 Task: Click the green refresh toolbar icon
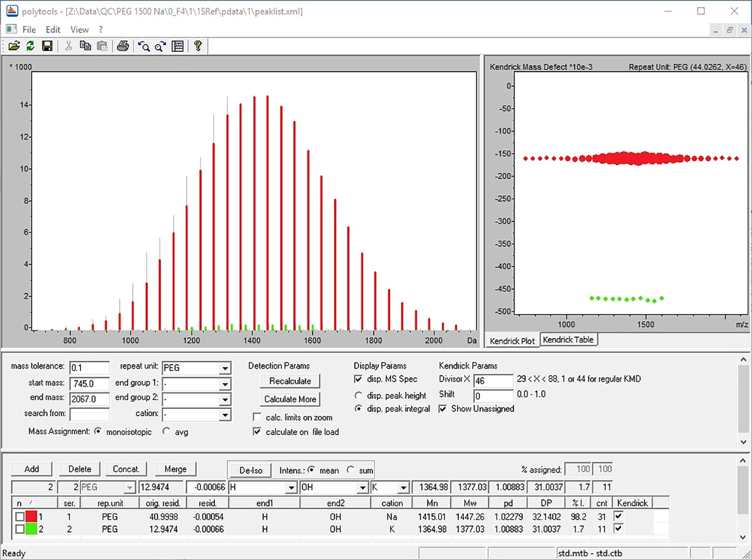point(30,46)
